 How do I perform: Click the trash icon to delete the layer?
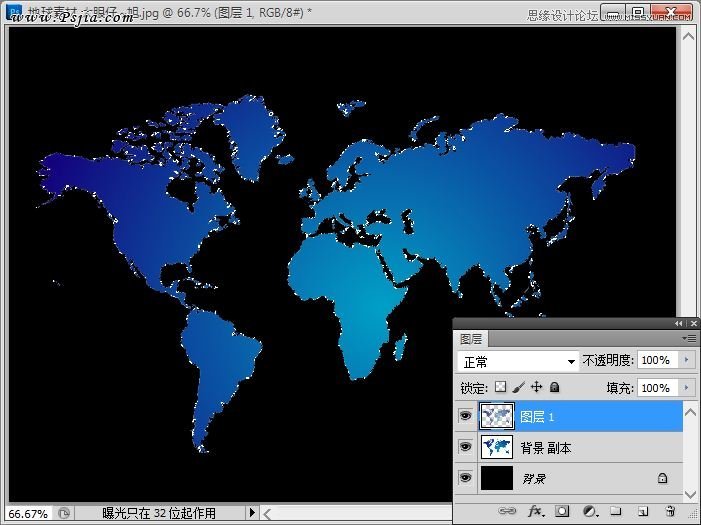point(670,511)
